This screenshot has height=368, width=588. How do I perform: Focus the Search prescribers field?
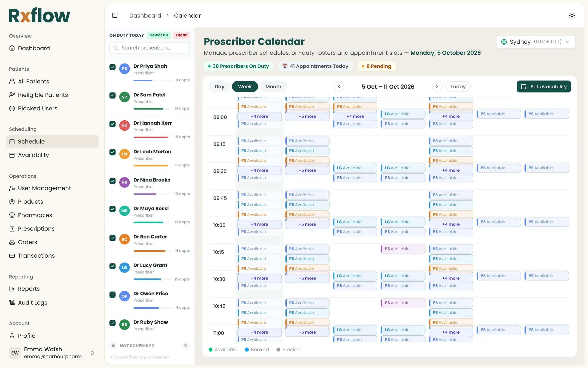tap(149, 48)
